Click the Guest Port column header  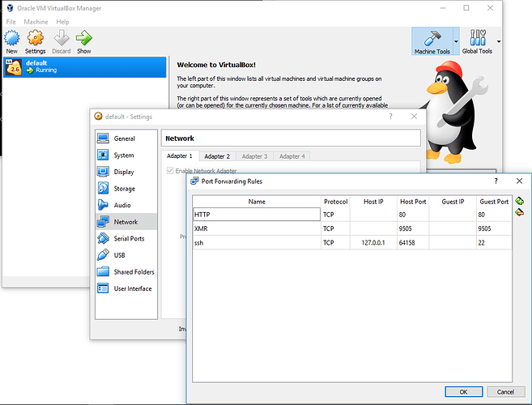pyautogui.click(x=494, y=202)
